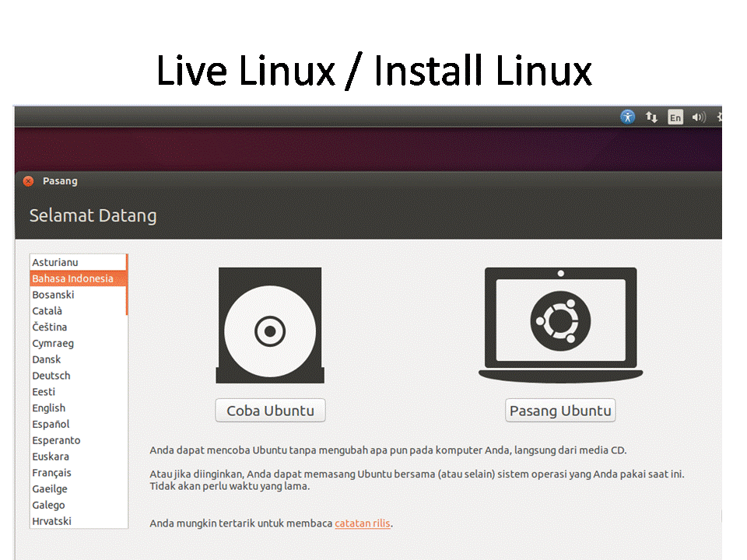The height and width of the screenshot is (560, 747).
Task: Select Čeština in the language list
Action: point(79,327)
